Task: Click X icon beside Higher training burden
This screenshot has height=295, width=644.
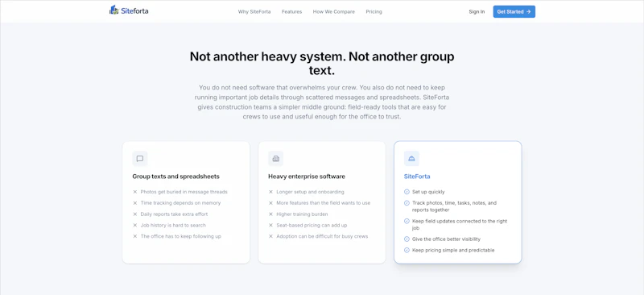Action: click(270, 214)
